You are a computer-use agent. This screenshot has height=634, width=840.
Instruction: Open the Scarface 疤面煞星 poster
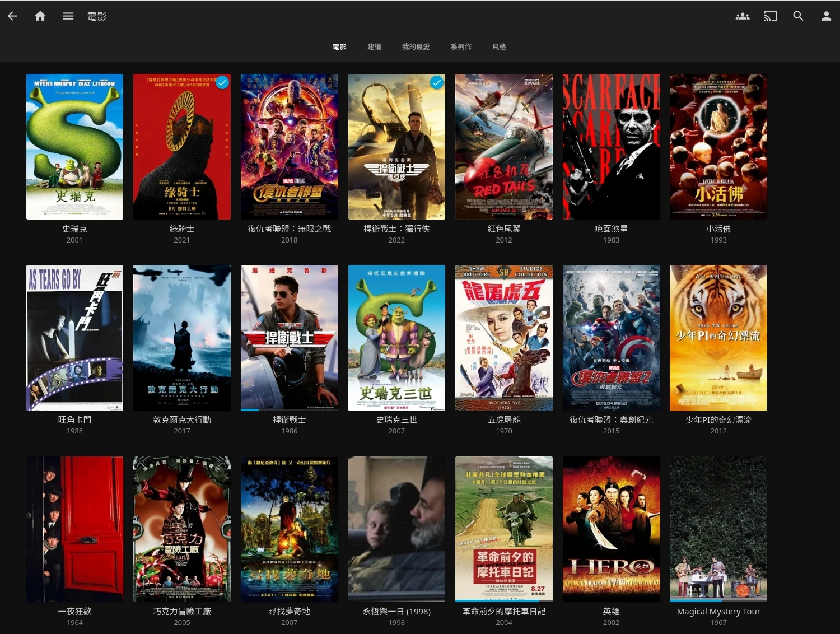611,147
